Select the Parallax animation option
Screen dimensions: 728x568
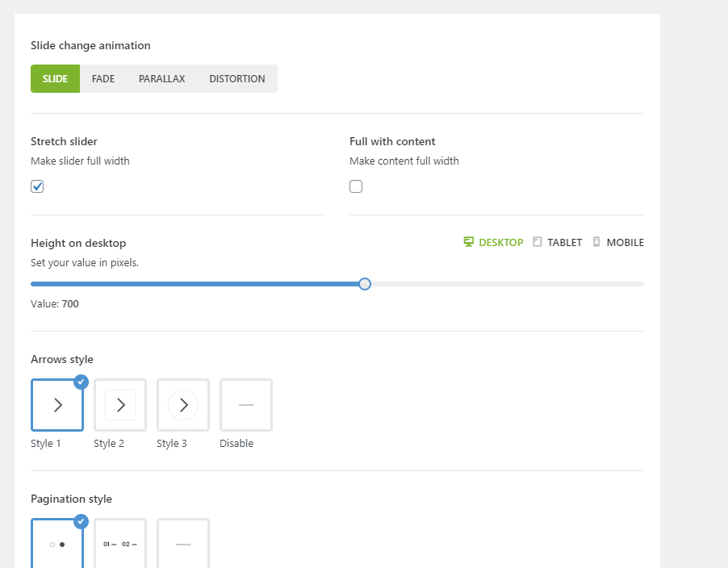pos(161,79)
